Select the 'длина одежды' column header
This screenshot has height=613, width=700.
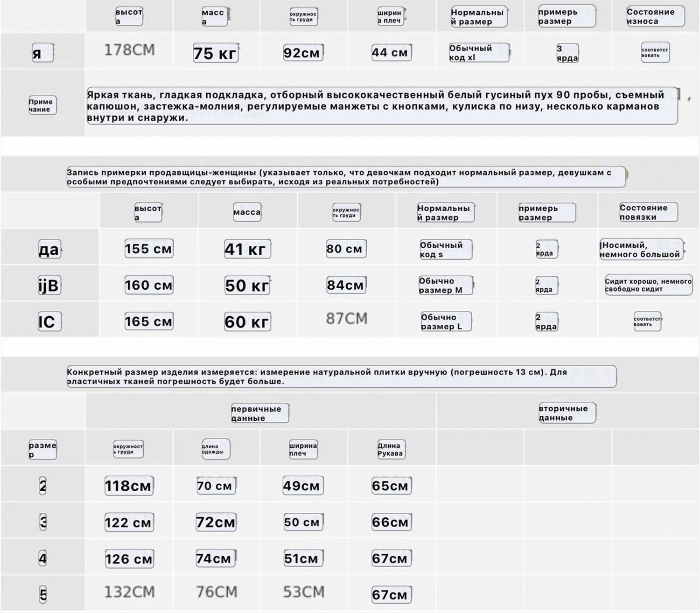pyautogui.click(x=215, y=449)
